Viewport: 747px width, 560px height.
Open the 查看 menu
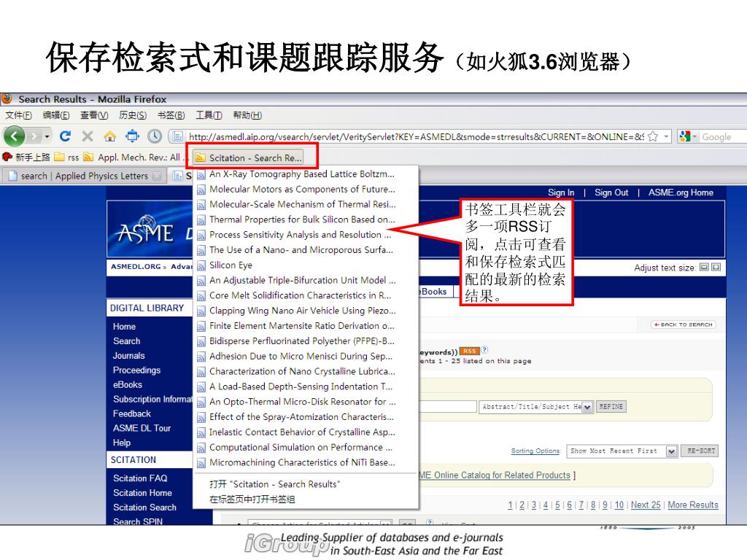(x=94, y=115)
